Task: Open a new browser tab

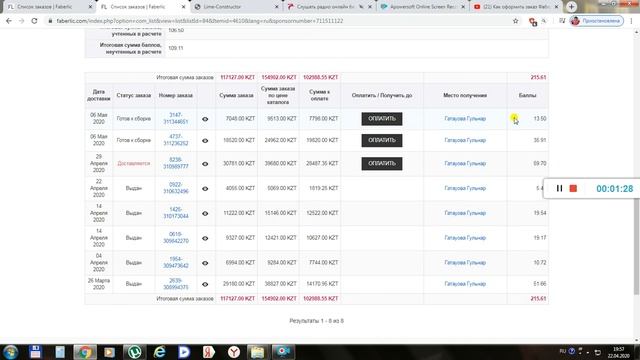Action: [x=571, y=7]
